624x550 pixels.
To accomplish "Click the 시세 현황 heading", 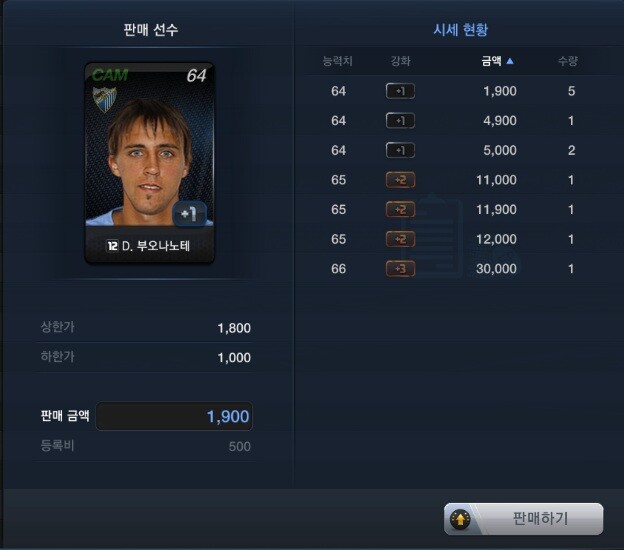I will 460,30.
